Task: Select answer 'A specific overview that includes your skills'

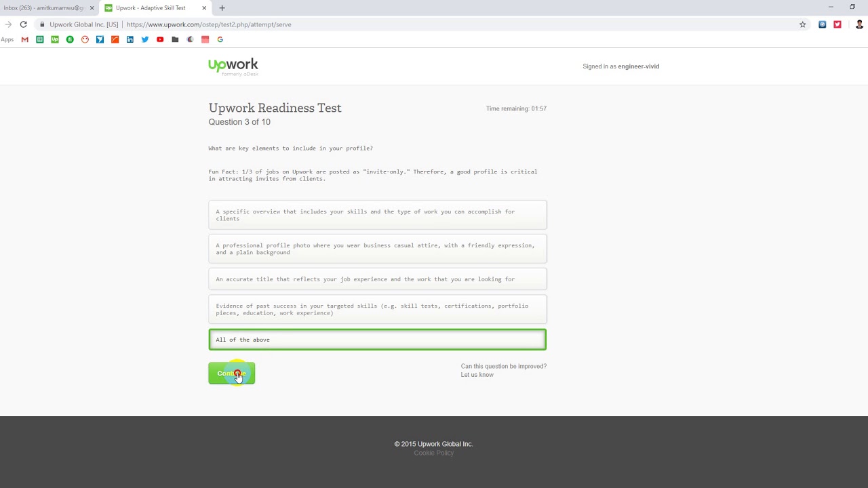Action: click(x=377, y=215)
